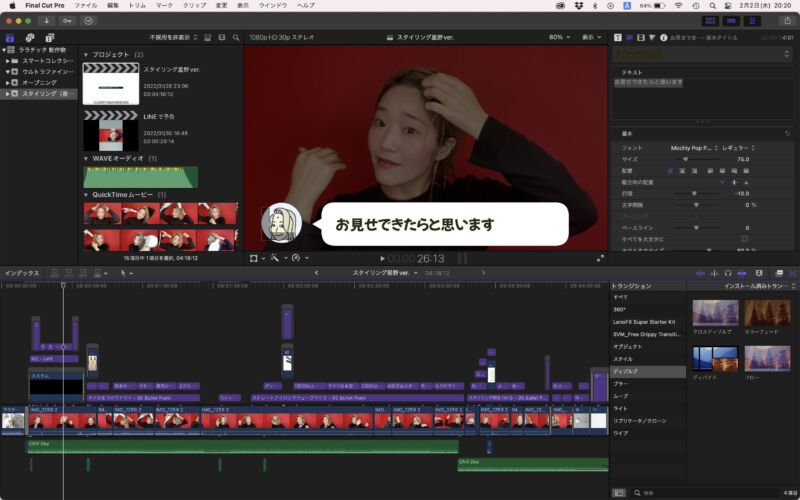Toggle browser panel visibility button
The image size is (800, 500).
(710, 20)
